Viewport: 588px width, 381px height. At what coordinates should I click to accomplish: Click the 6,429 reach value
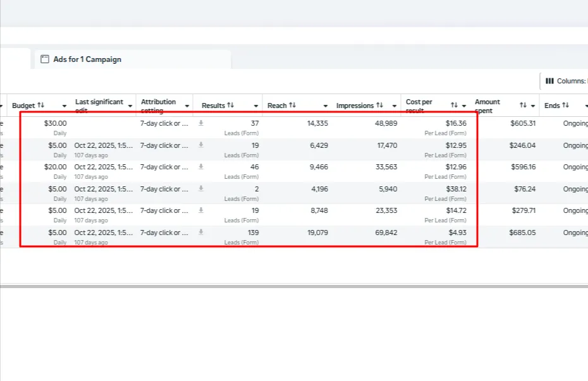pos(319,145)
